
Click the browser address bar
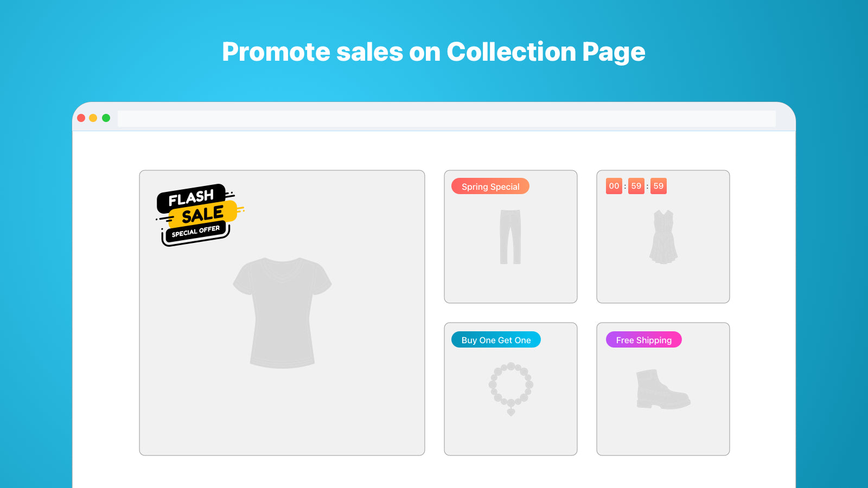(x=446, y=119)
